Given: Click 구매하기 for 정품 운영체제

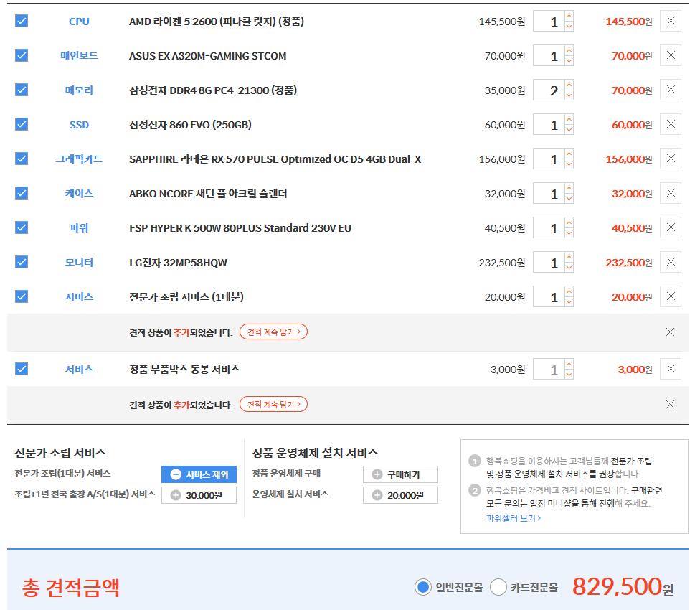Looking at the screenshot, I should (x=400, y=474).
